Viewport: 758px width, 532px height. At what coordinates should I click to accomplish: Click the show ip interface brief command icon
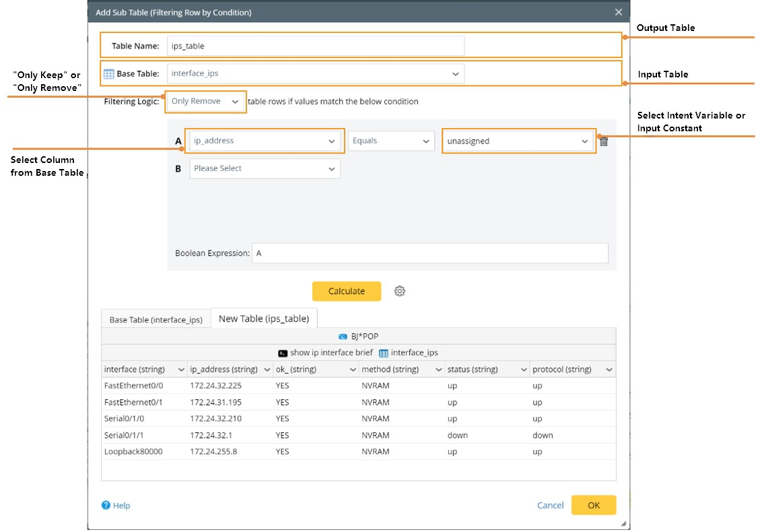[283, 353]
